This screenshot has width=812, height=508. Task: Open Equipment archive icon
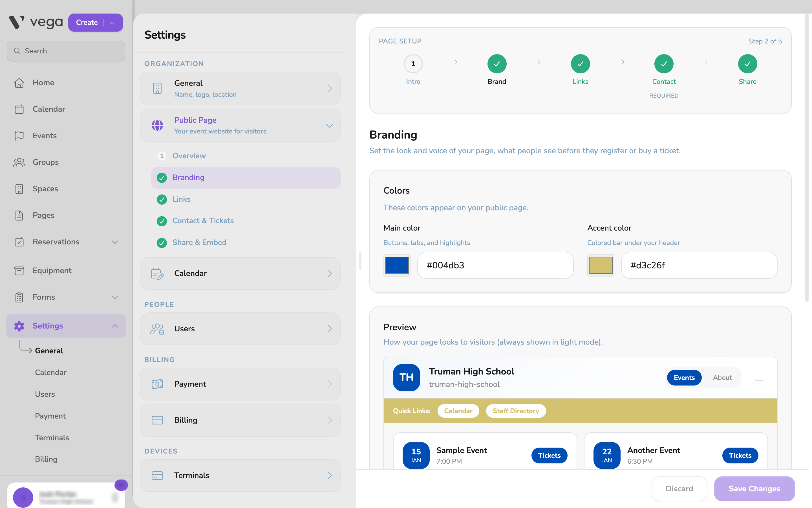19,270
